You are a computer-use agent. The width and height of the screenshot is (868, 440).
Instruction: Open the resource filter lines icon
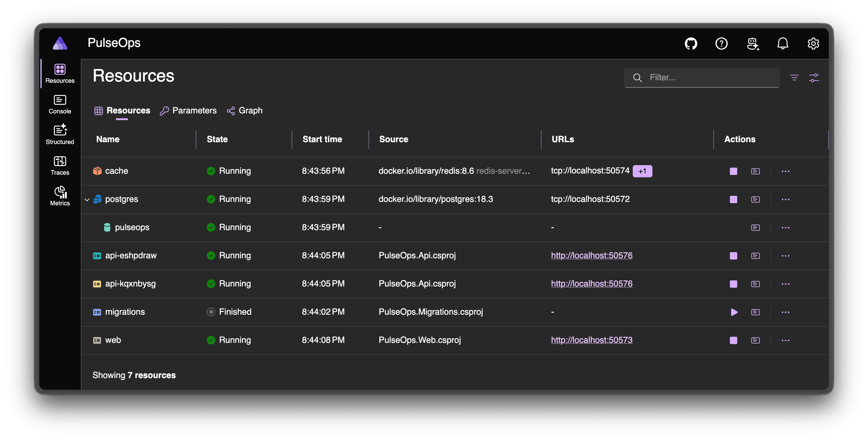794,78
